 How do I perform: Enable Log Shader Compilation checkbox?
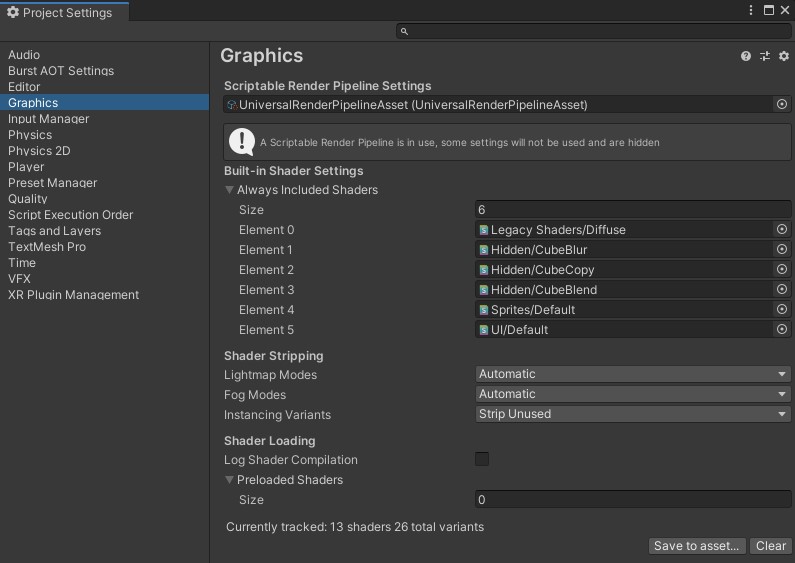[482, 460]
